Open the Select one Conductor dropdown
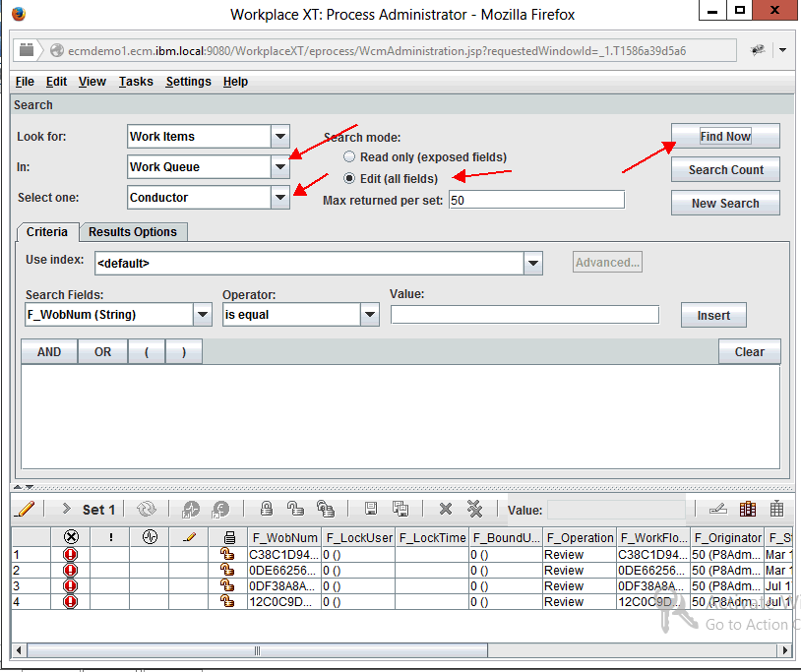This screenshot has height=672, width=801. point(279,198)
